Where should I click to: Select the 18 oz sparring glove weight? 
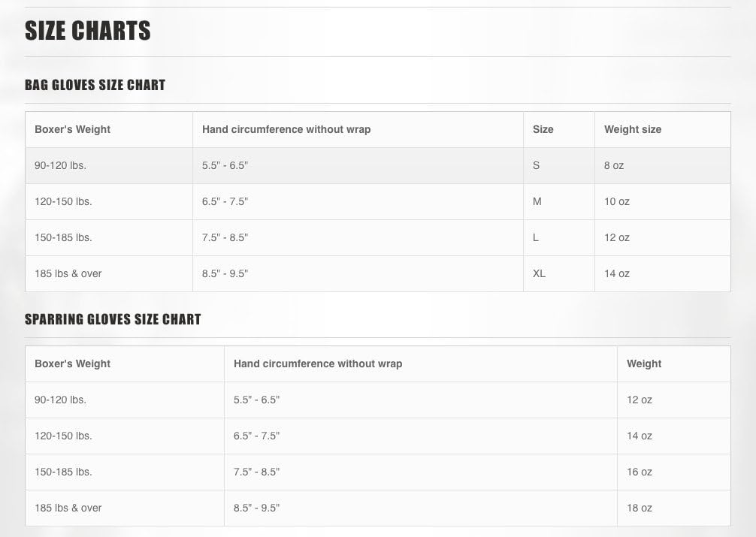click(x=640, y=508)
